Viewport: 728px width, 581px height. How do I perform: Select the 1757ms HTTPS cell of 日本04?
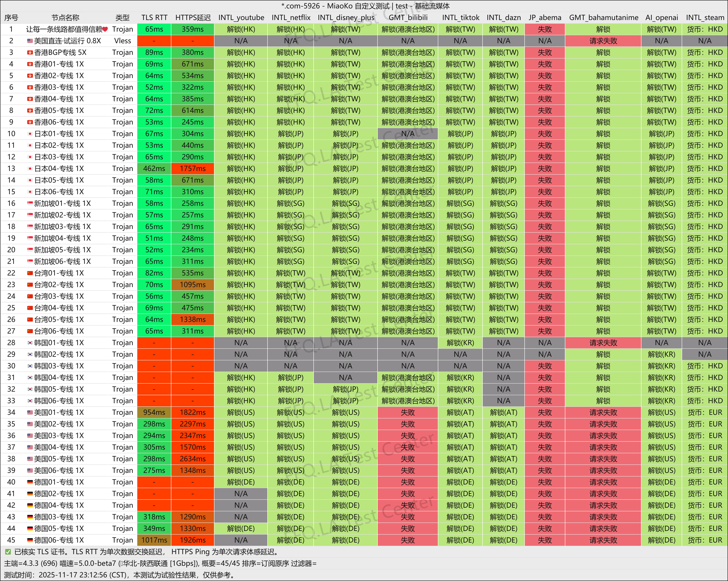(193, 169)
